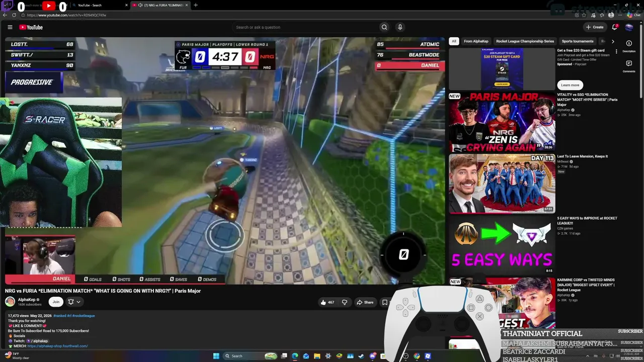This screenshot has height=362, width=644.
Task: Open YouTube notifications bell
Action: coord(614,27)
